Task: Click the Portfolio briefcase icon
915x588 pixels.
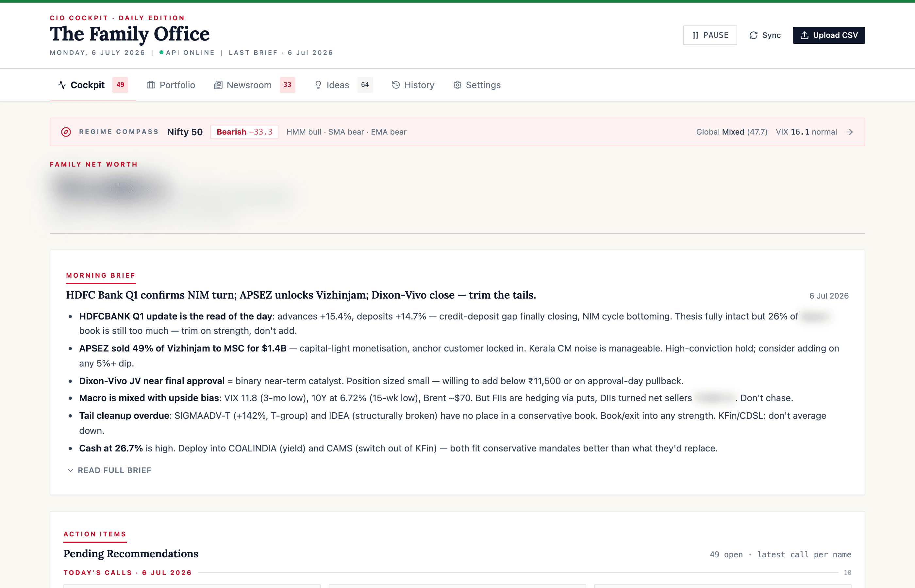Action: coord(151,85)
